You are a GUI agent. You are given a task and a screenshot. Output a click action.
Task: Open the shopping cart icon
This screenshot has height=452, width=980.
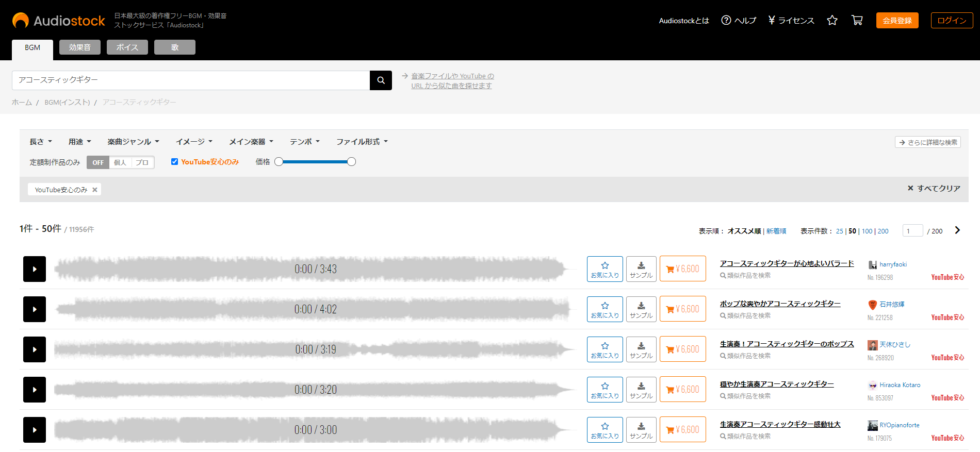tap(857, 21)
